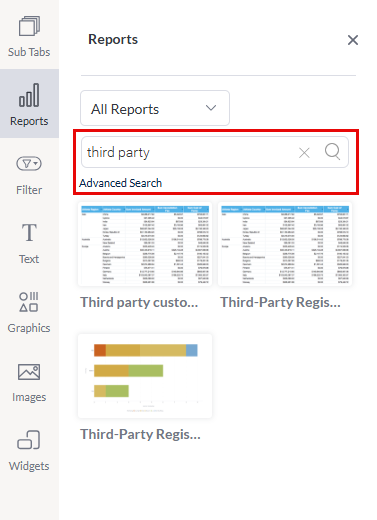
Task: Open the Sub Tabs panel icon
Action: click(29, 26)
